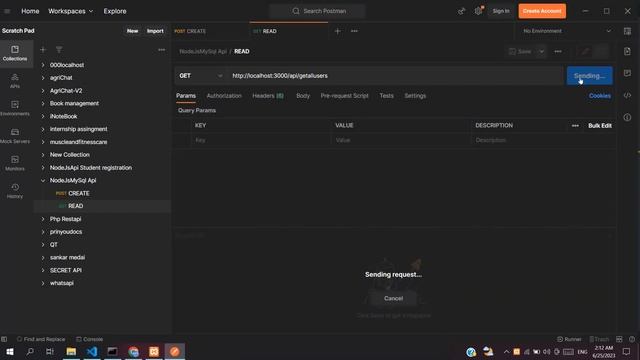Switch to the Headers tab

pyautogui.click(x=268, y=96)
